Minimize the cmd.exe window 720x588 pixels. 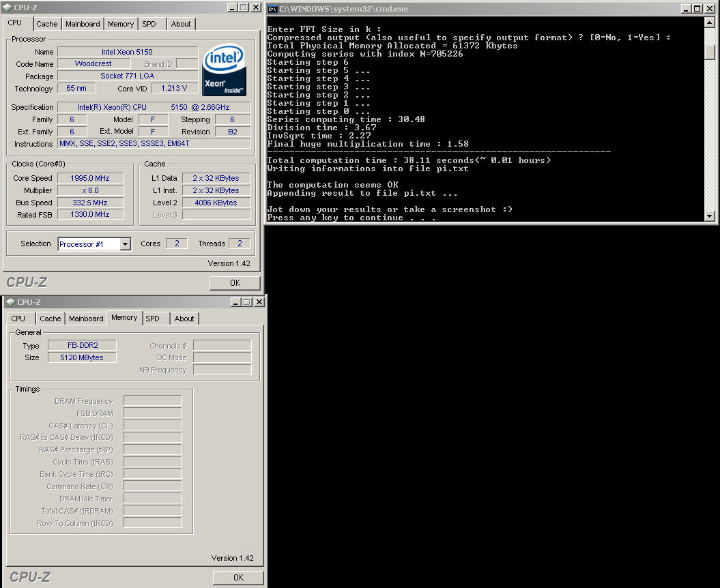[x=686, y=8]
